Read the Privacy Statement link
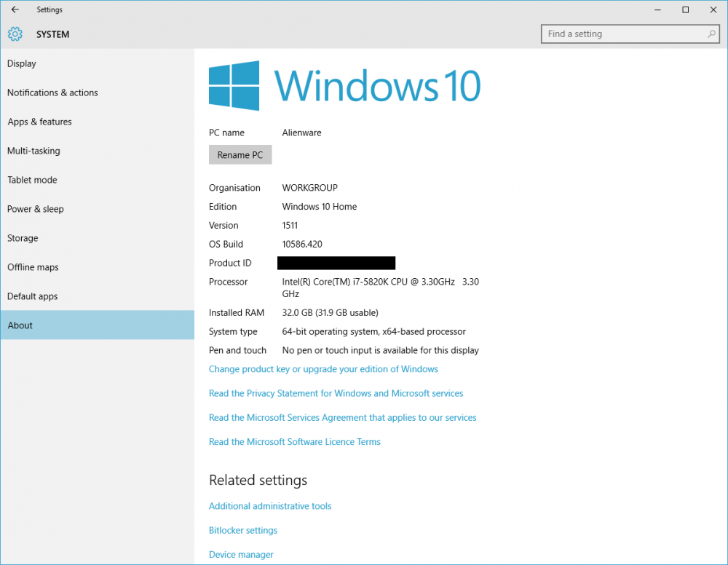The width and height of the screenshot is (728, 565). (x=336, y=393)
